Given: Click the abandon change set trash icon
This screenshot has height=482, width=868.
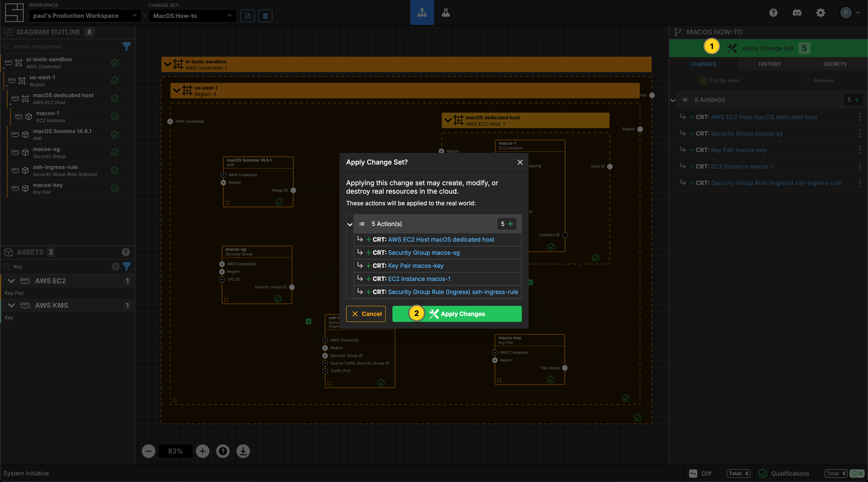Looking at the screenshot, I should 265,16.
